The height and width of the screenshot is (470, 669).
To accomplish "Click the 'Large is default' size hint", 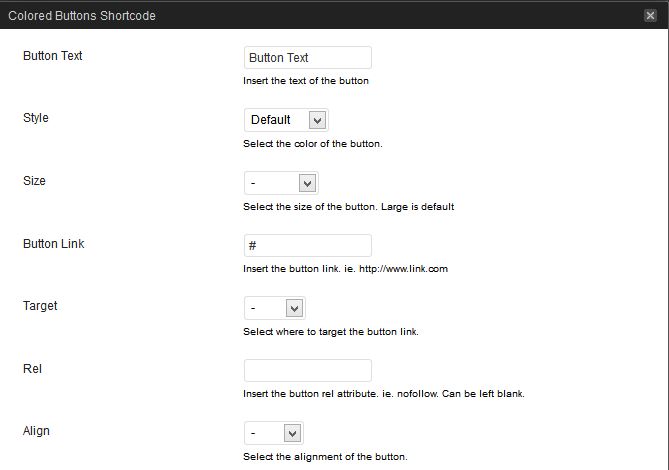I will [x=349, y=207].
